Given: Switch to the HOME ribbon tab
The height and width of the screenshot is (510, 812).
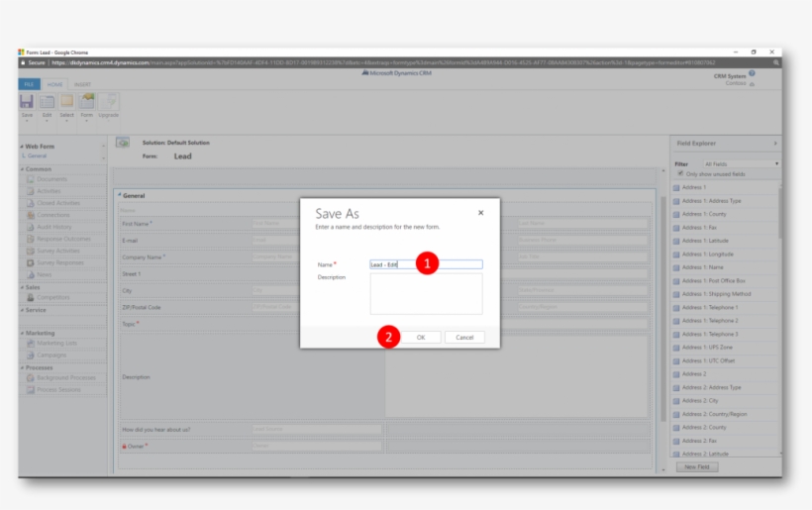Looking at the screenshot, I should click(x=54, y=84).
